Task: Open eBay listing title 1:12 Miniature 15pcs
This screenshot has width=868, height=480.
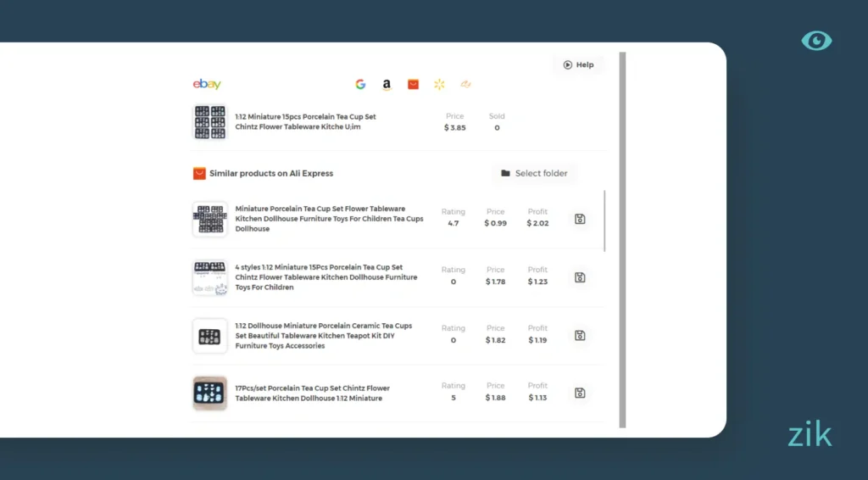Action: pos(305,122)
